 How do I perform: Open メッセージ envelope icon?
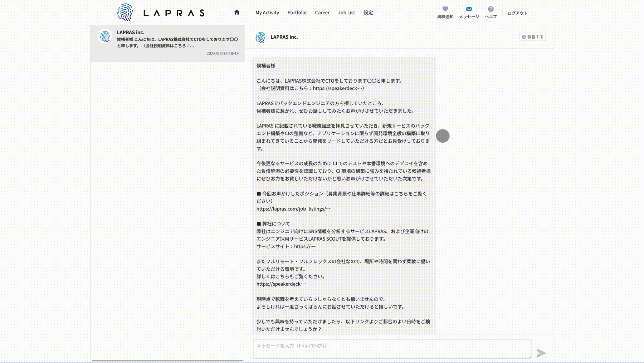pyautogui.click(x=469, y=9)
